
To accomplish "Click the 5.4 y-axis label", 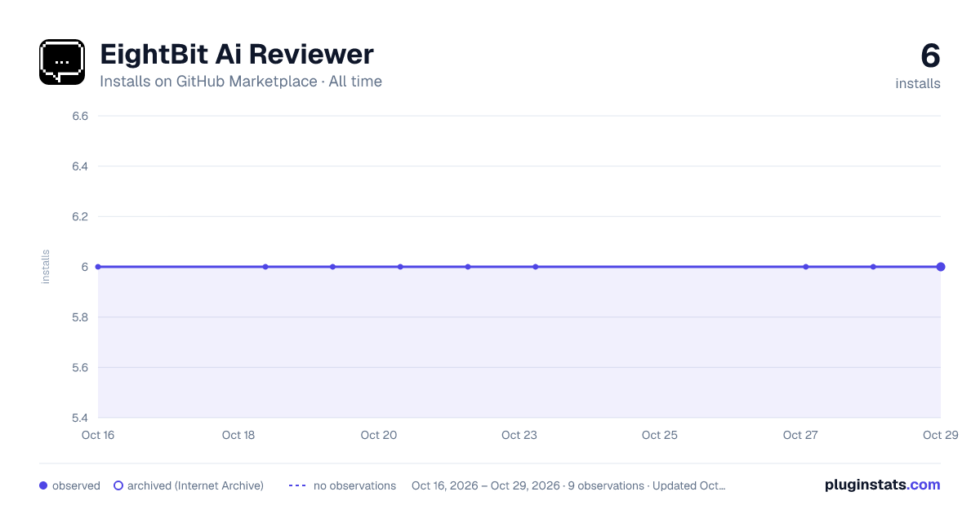I will pos(80,418).
